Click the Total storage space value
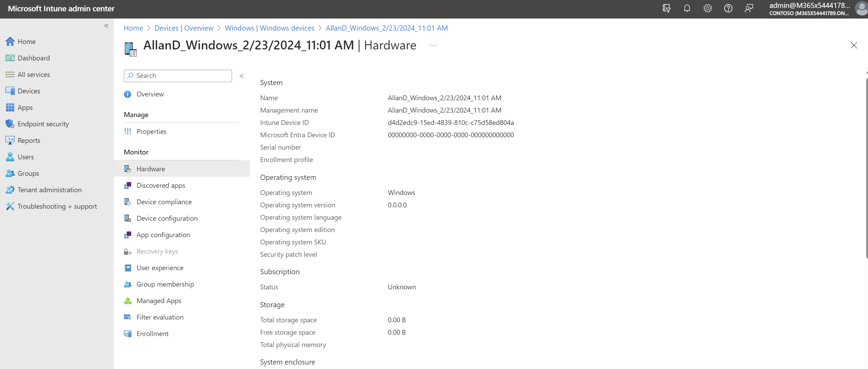Image resolution: width=868 pixels, height=369 pixels. [x=396, y=320]
